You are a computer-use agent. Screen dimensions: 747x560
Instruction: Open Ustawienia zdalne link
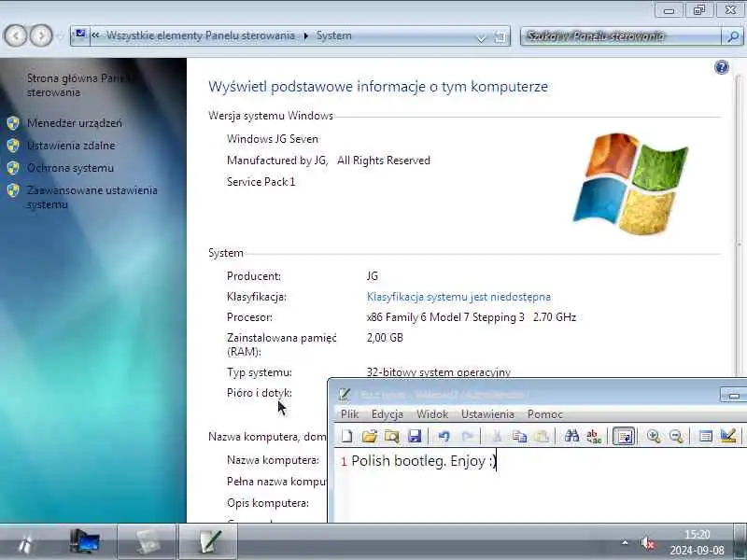coord(71,146)
